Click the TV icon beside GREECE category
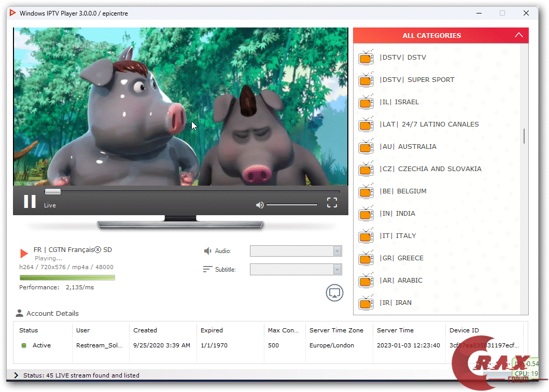Screen dimensions: 549x392 coord(366,258)
